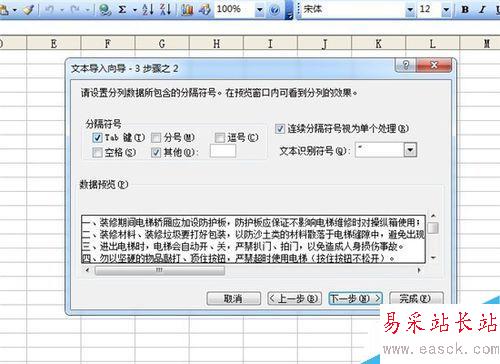Open the 文本识别符号 dropdown

point(410,150)
